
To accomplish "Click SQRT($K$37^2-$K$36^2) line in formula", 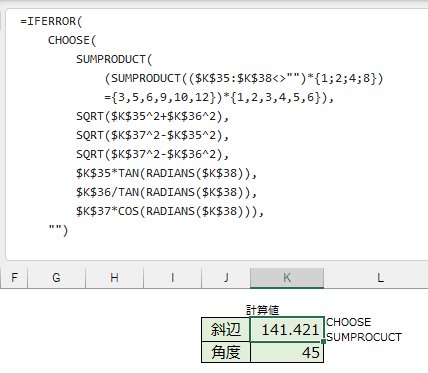I will [x=152, y=154].
